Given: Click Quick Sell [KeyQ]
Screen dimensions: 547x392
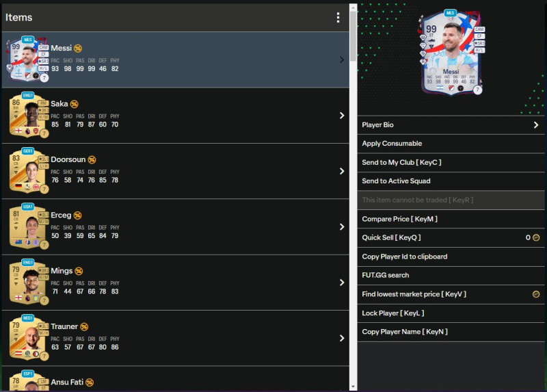Looking at the screenshot, I should click(451, 237).
